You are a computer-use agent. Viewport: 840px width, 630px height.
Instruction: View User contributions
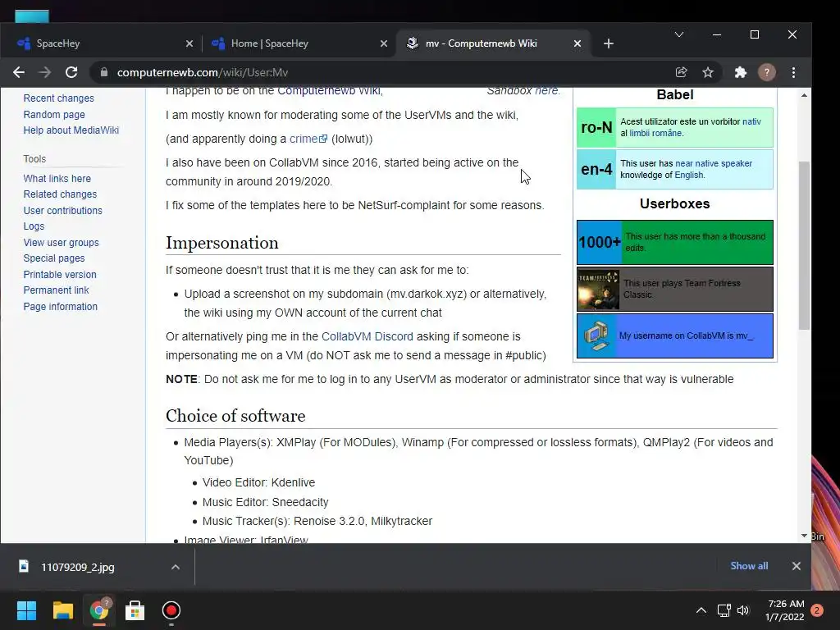(x=62, y=211)
